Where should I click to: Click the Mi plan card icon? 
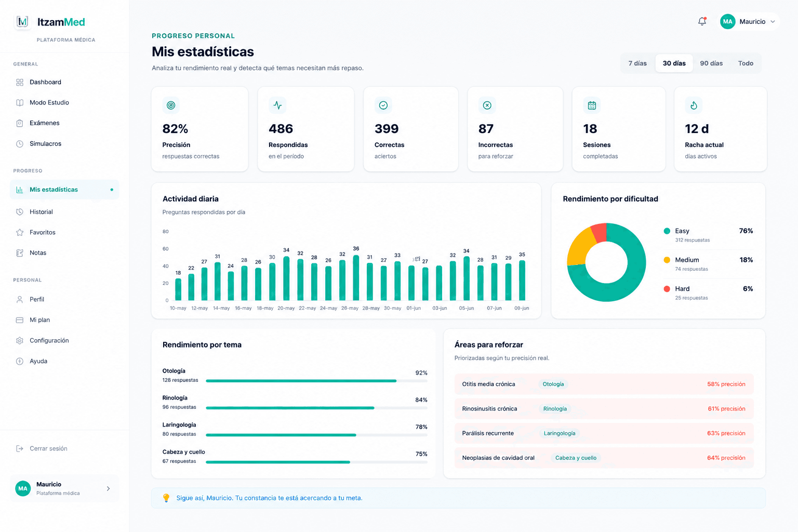20,320
